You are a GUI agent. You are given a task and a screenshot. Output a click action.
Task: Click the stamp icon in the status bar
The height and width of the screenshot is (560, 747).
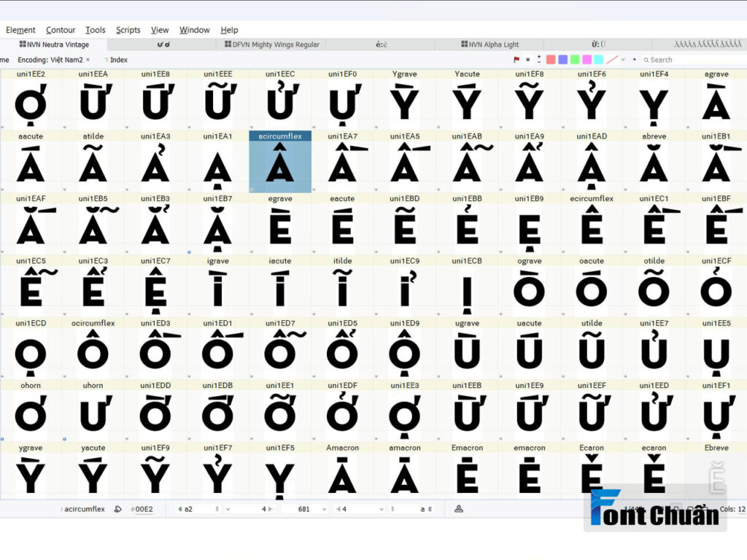pyautogui.click(x=458, y=509)
